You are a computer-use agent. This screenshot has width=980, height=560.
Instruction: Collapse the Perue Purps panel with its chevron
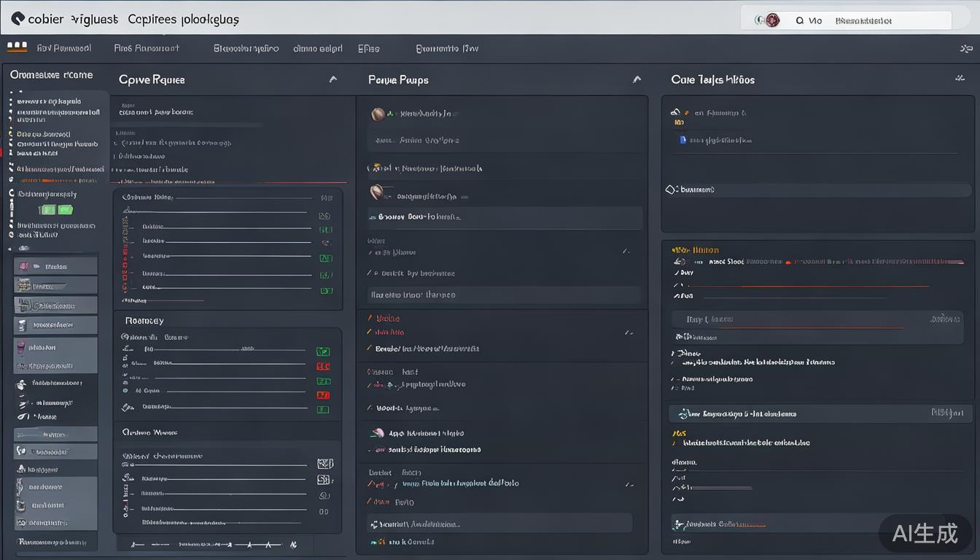click(x=637, y=79)
